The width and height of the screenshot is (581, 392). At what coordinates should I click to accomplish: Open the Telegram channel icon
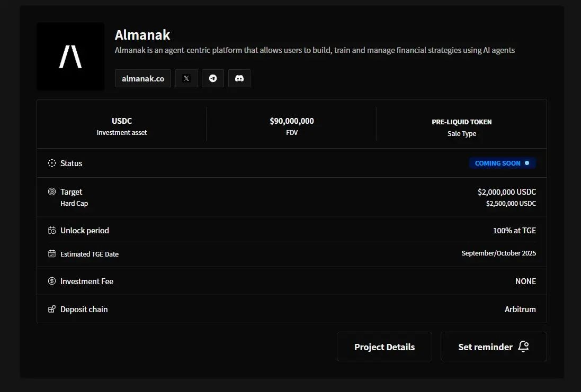(x=213, y=78)
